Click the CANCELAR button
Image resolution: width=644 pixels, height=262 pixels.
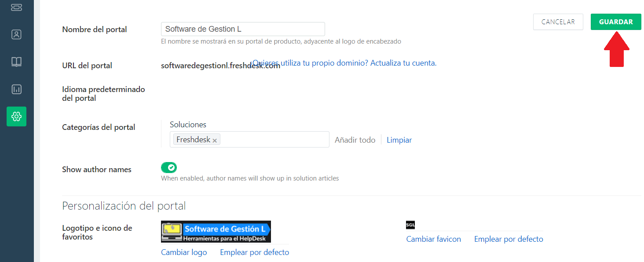(x=558, y=22)
